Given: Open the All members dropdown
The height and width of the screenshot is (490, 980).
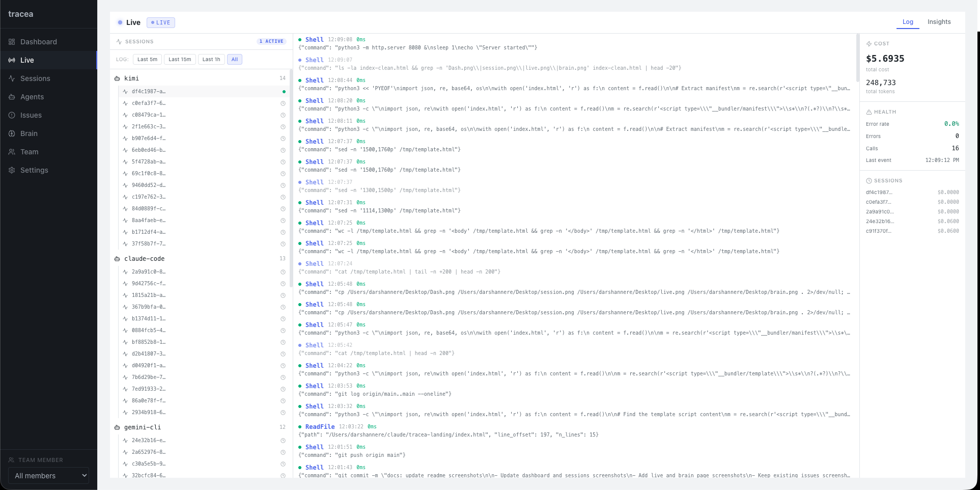Looking at the screenshot, I should coord(48,476).
